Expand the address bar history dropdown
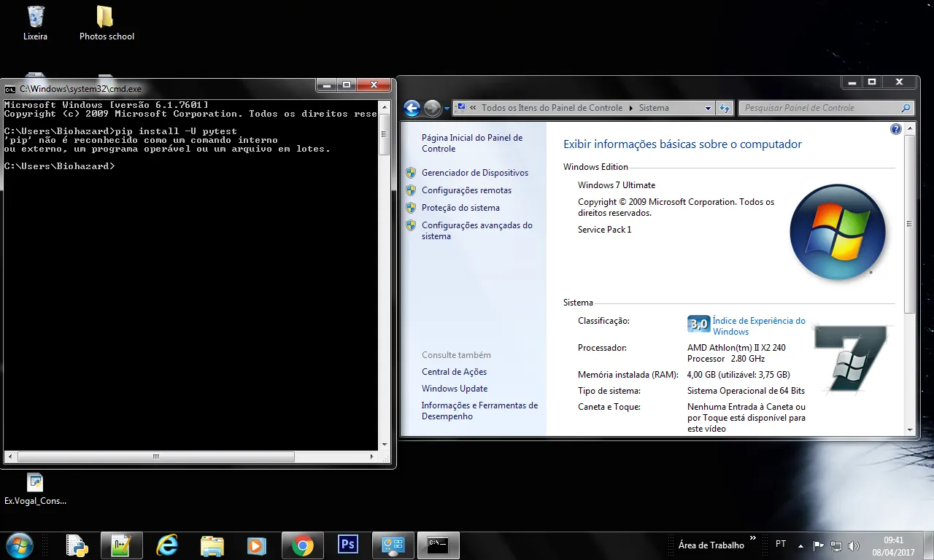 click(707, 108)
